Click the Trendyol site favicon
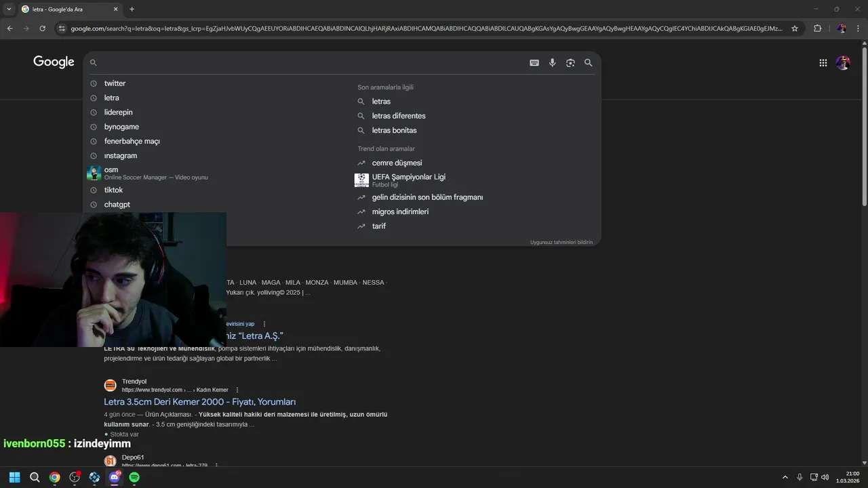The height and width of the screenshot is (488, 868). 110,386
